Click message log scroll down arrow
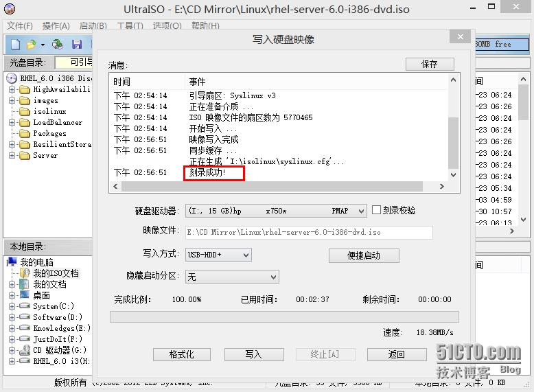 click(453, 175)
